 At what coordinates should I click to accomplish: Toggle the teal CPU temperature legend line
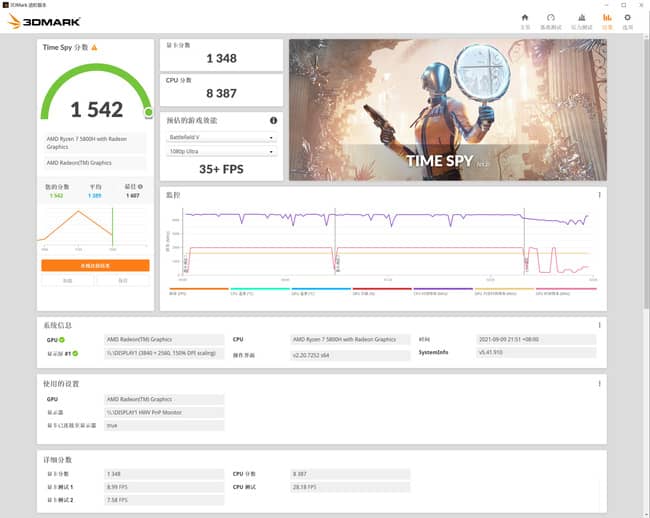(260, 290)
